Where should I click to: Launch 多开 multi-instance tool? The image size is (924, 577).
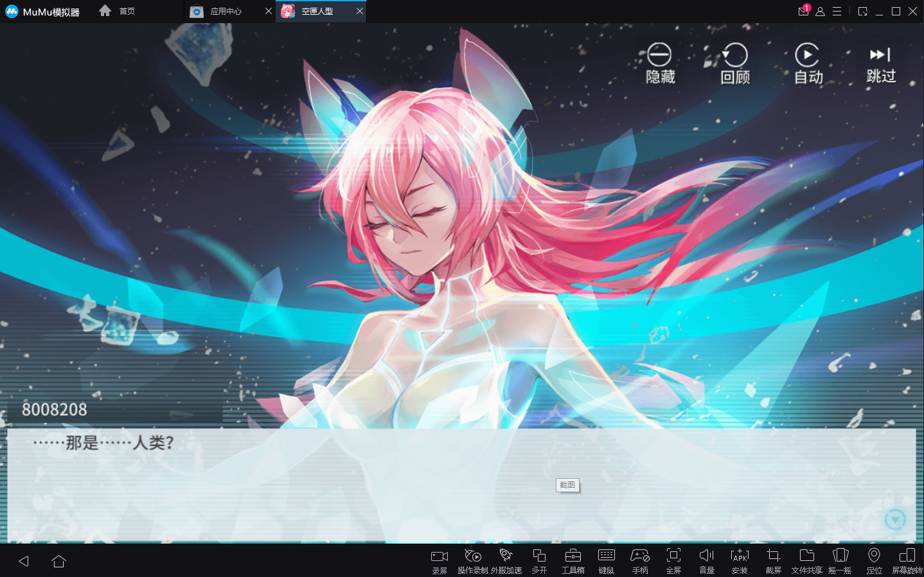click(539, 561)
